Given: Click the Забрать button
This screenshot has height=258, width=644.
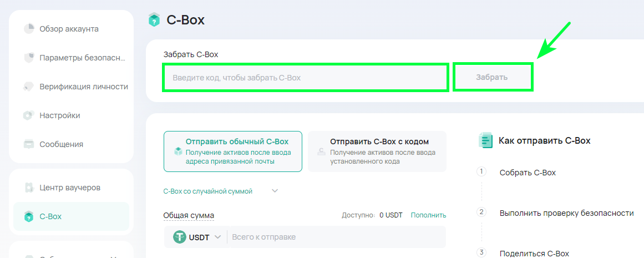Looking at the screenshot, I should pyautogui.click(x=492, y=77).
